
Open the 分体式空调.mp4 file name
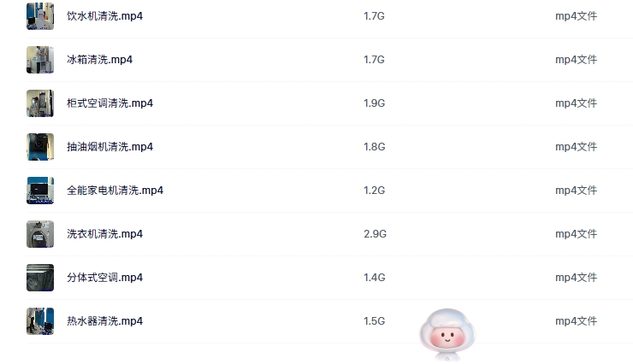[104, 278]
